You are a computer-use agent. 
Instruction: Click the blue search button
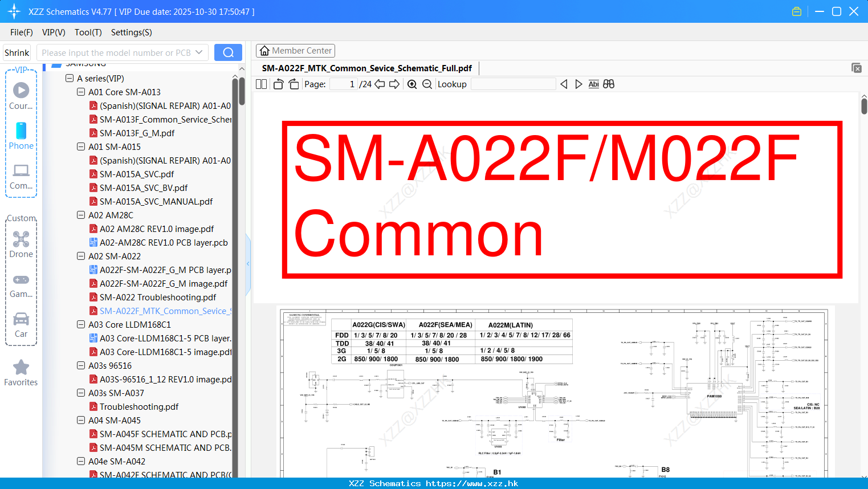(x=228, y=52)
